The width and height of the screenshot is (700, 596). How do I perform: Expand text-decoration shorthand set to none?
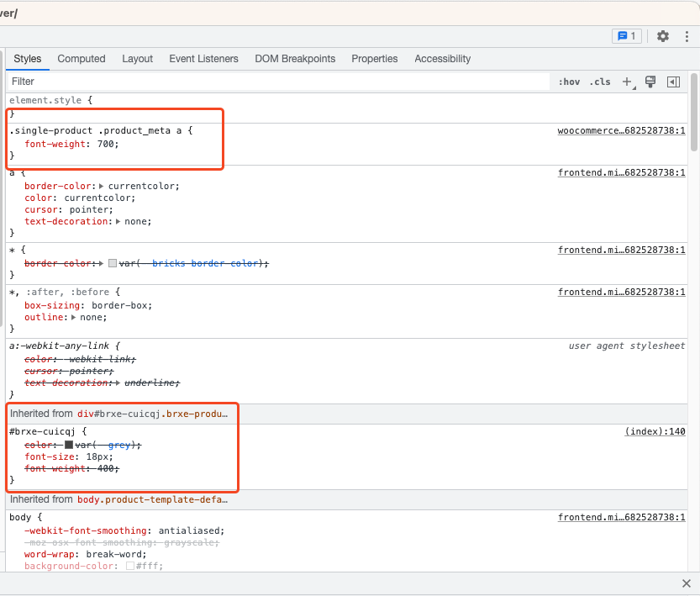coord(118,221)
